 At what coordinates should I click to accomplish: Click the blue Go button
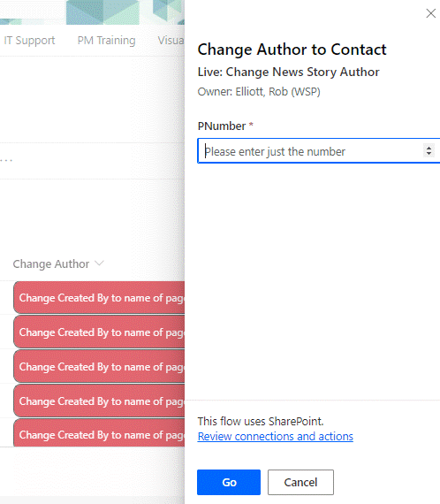[x=229, y=482]
